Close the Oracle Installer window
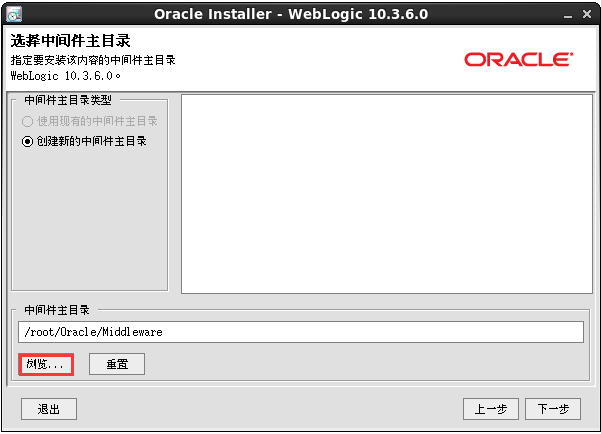 587,14
